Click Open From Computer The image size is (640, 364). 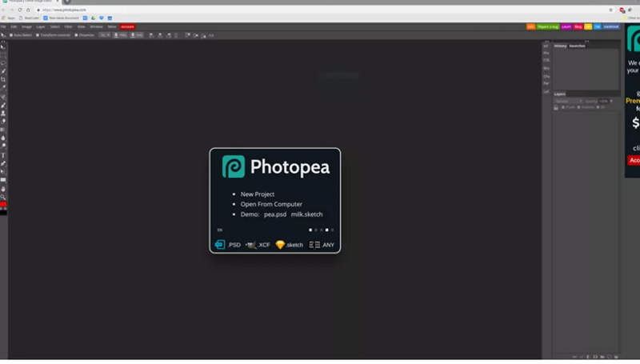coord(271,204)
